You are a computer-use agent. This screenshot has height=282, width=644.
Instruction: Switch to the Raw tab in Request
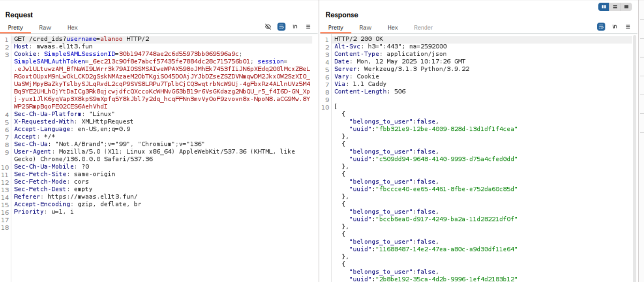[45, 27]
